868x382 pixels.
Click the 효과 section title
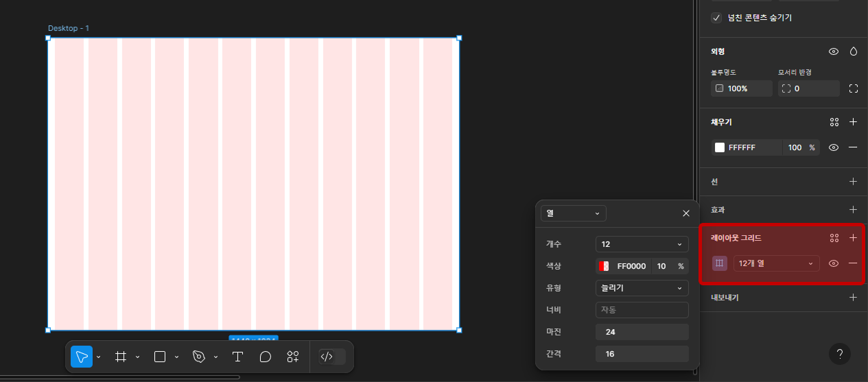click(718, 209)
